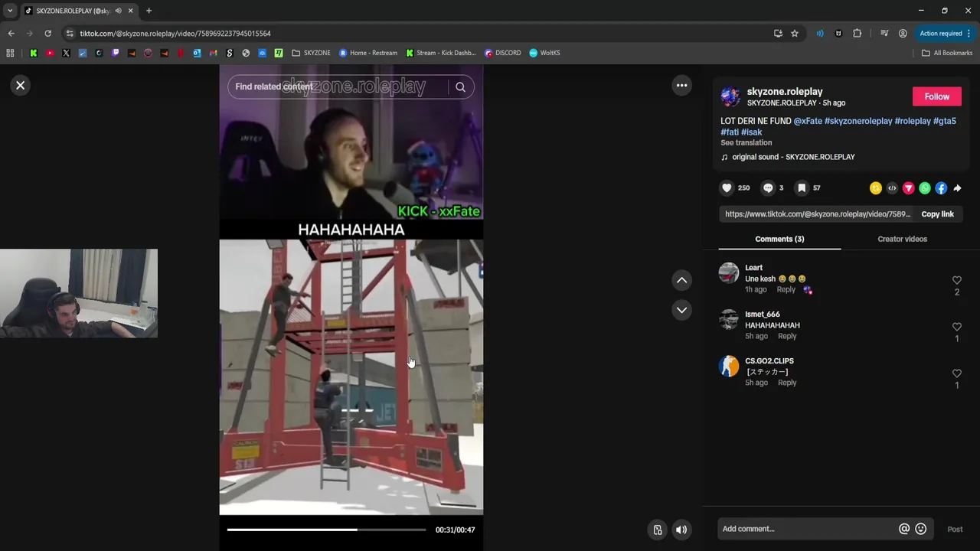Click the skyzone.roleplay profile avatar
Screen dimensions: 980x551
tap(730, 96)
